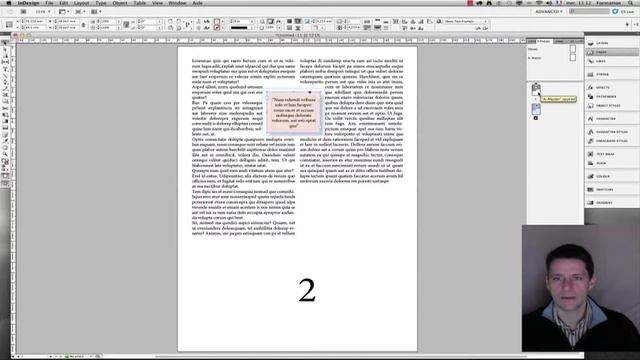Toggle the constrain proportions chain icon

coord(84,24)
